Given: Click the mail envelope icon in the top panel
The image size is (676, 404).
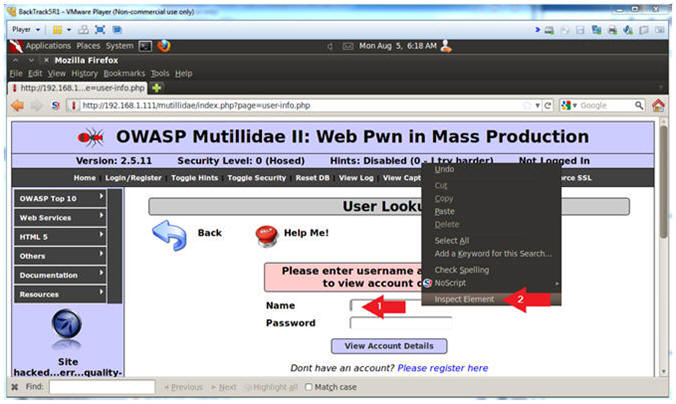Looking at the screenshot, I should [347, 46].
